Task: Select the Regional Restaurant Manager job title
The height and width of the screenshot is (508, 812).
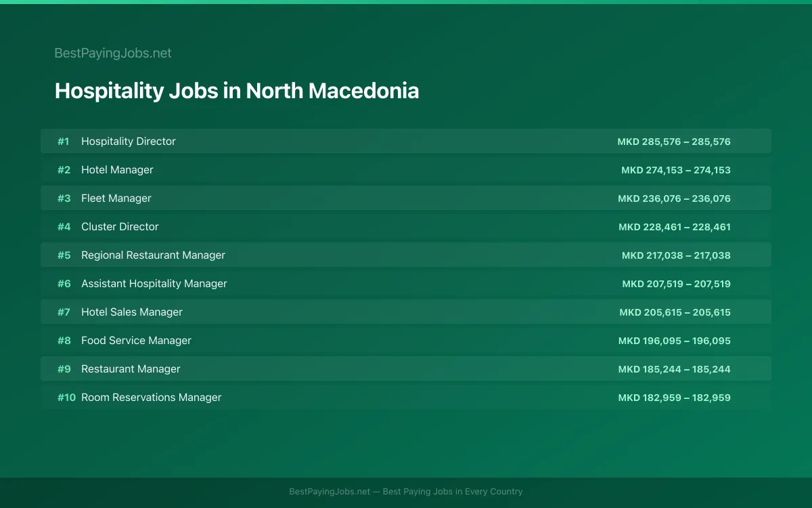Action: pos(153,255)
